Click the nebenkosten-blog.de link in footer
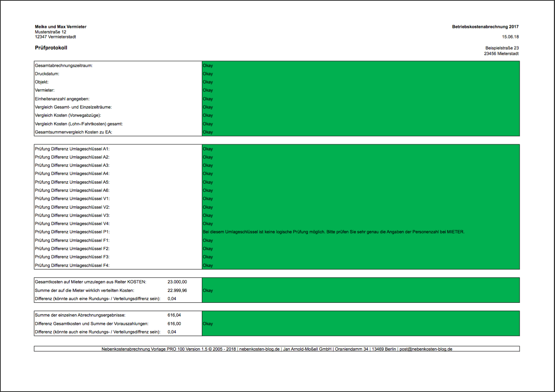Image resolution: width=555 pixels, height=392 pixels. point(259,349)
